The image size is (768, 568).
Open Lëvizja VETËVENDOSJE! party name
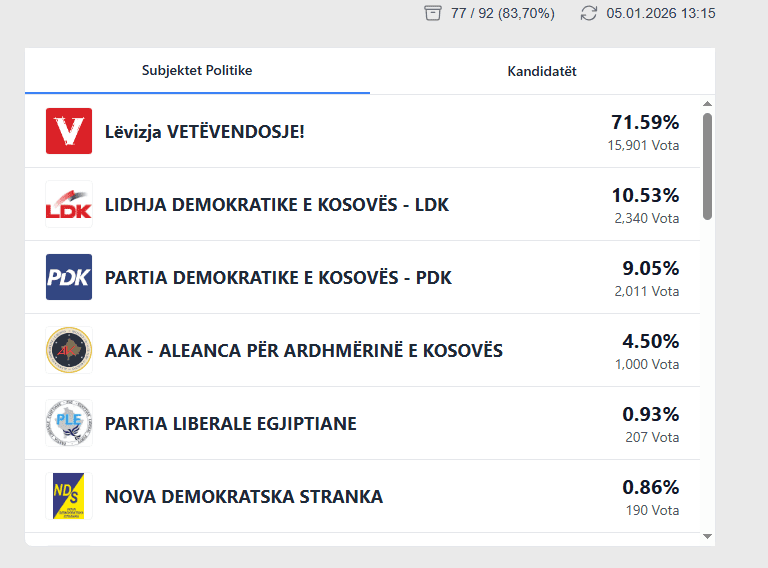coord(205,131)
